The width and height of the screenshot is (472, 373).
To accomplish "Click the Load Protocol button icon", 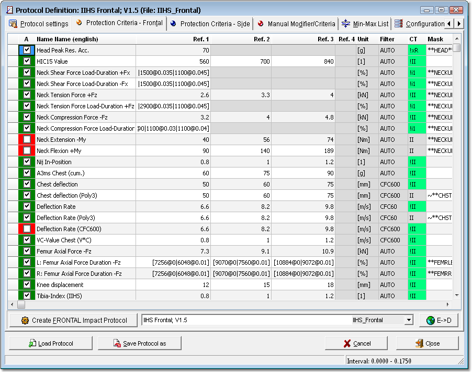I will point(32,343).
